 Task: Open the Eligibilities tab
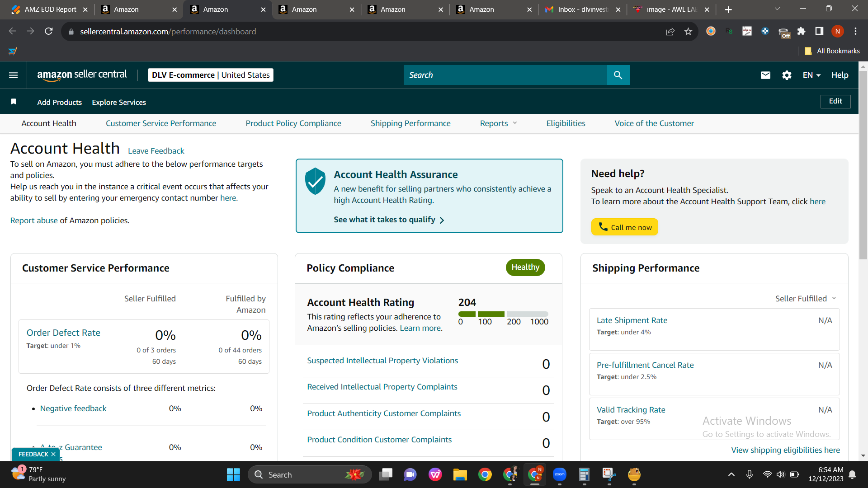click(566, 123)
